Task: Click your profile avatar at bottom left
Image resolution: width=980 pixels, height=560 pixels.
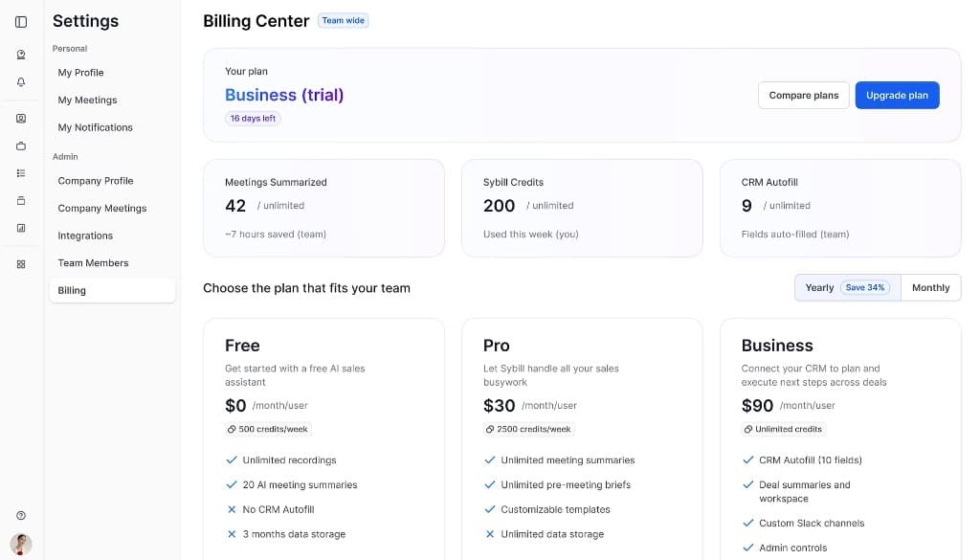Action: point(21,542)
